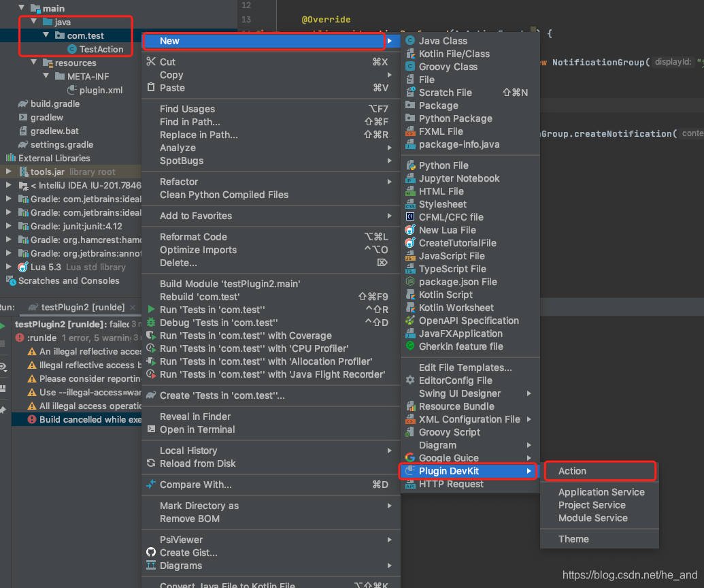This screenshot has height=588, width=704.
Task: Choose Compare With...
Action: point(271,485)
